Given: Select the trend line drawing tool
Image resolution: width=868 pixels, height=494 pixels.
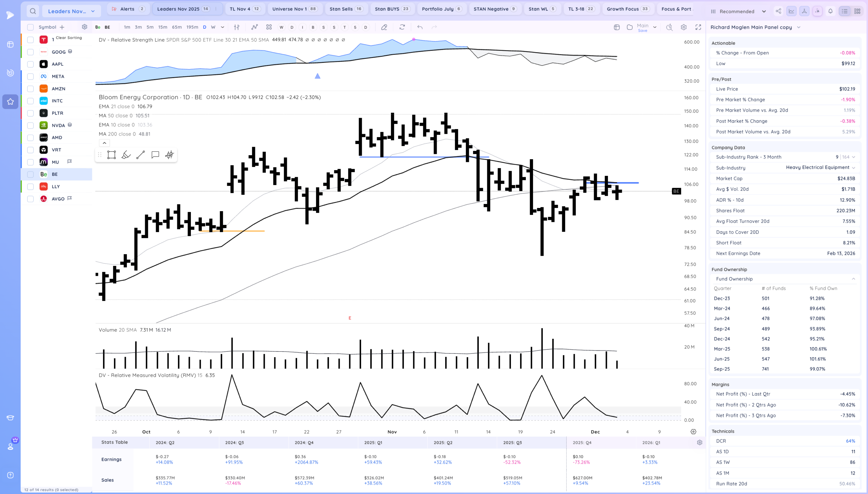Looking at the screenshot, I should (140, 155).
